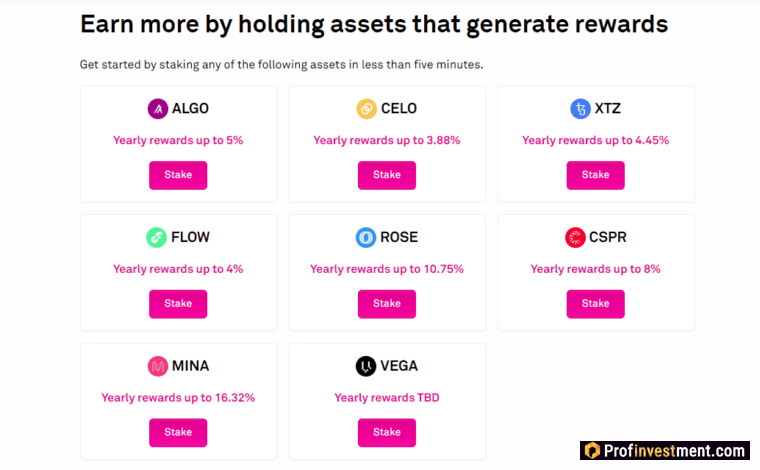This screenshot has height=470, width=760.
Task: Start staking MINA via Stake button
Action: 178,433
